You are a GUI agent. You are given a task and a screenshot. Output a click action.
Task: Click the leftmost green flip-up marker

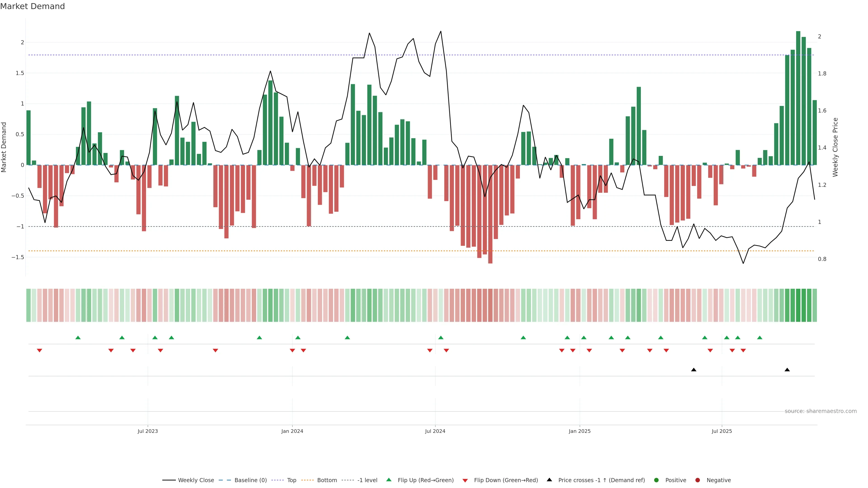pyautogui.click(x=78, y=338)
